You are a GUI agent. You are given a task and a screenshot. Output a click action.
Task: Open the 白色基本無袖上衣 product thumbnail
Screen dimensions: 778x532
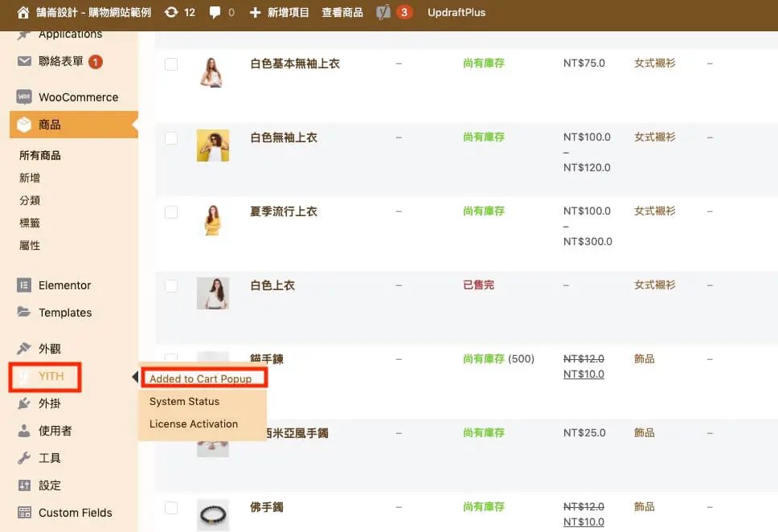tap(213, 72)
